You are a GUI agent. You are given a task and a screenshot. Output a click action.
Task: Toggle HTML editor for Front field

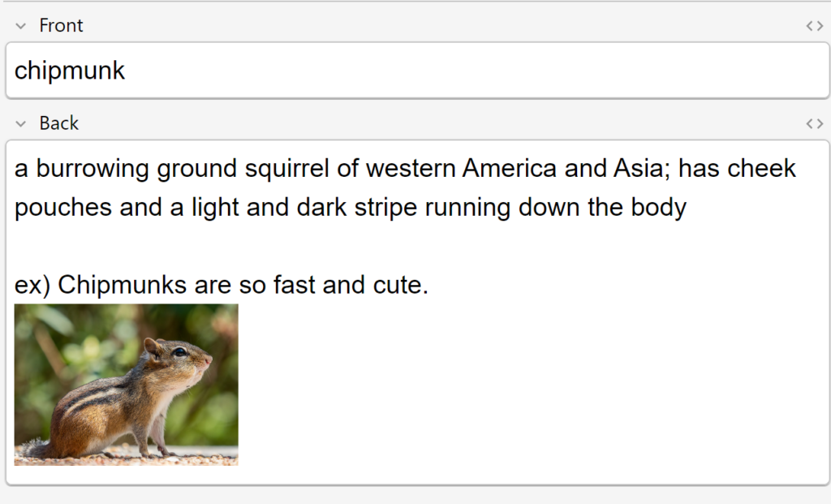(x=815, y=25)
